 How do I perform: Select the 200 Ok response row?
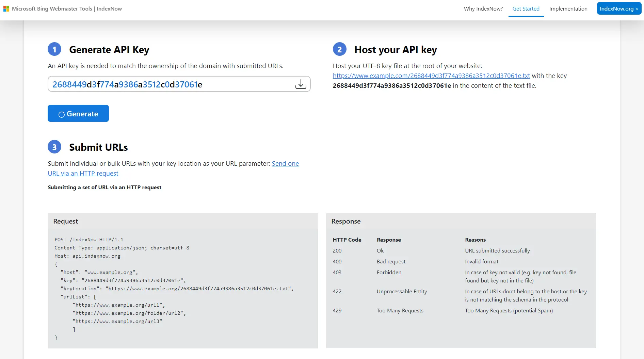coord(380,251)
